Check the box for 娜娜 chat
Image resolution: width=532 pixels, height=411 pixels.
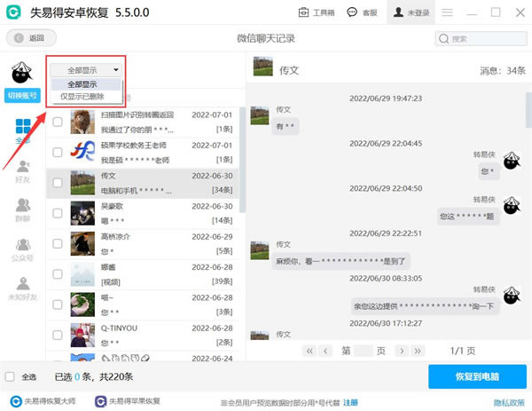(58, 274)
